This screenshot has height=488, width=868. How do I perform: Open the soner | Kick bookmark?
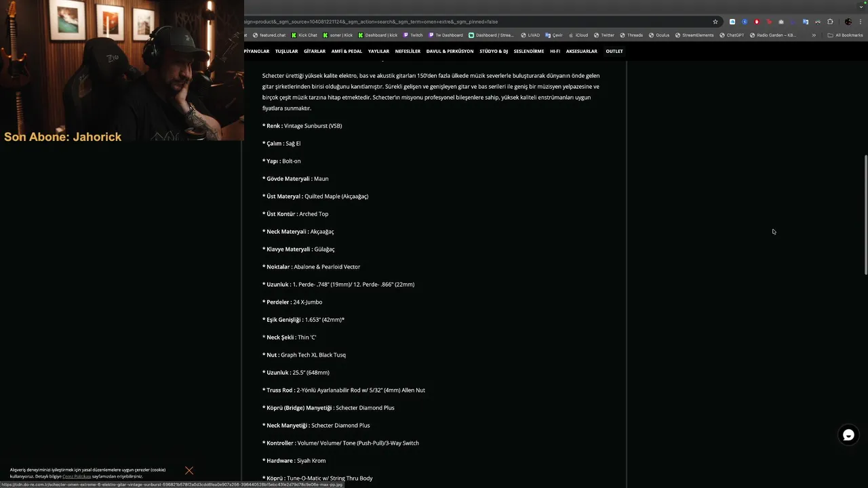click(x=338, y=35)
